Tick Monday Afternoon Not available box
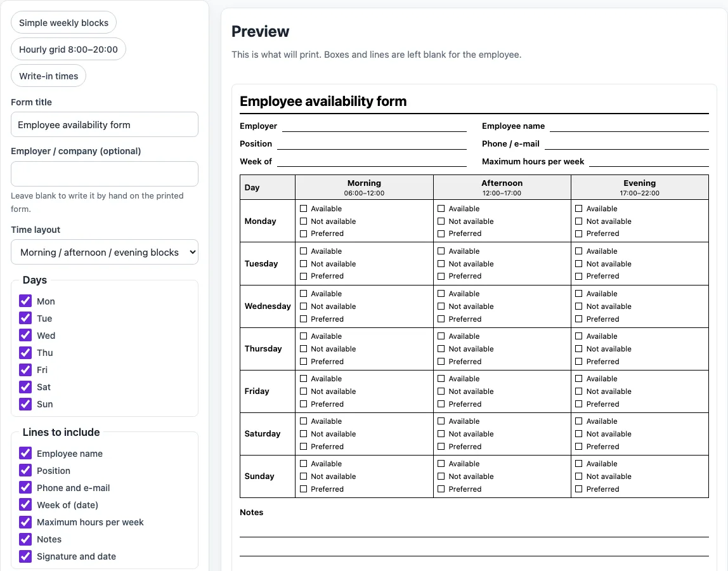 (x=441, y=221)
